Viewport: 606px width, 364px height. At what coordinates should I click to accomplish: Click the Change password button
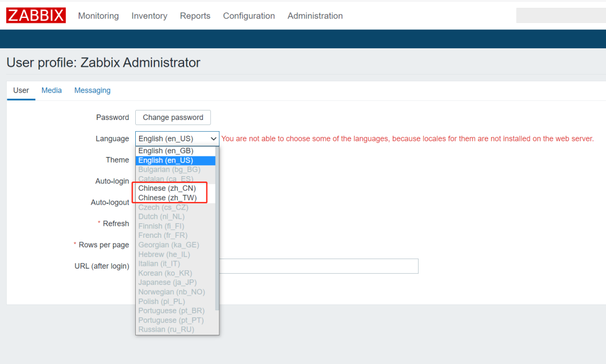(x=173, y=117)
